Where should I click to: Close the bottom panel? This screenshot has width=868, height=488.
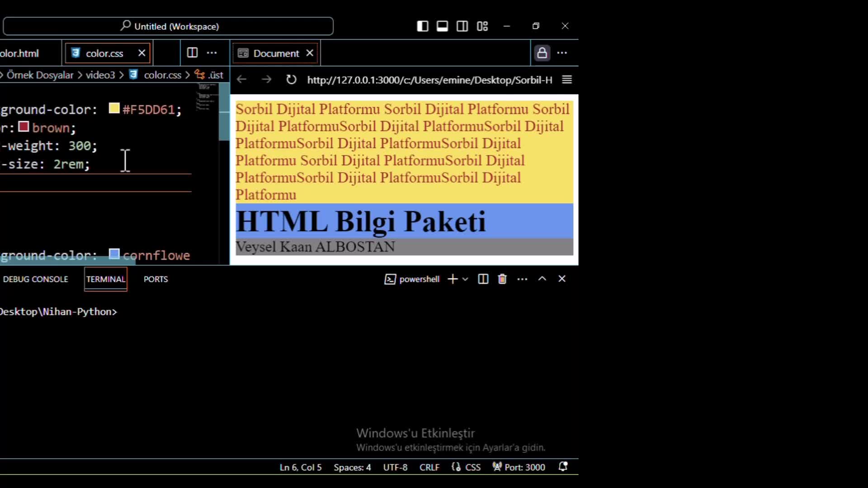click(x=562, y=279)
